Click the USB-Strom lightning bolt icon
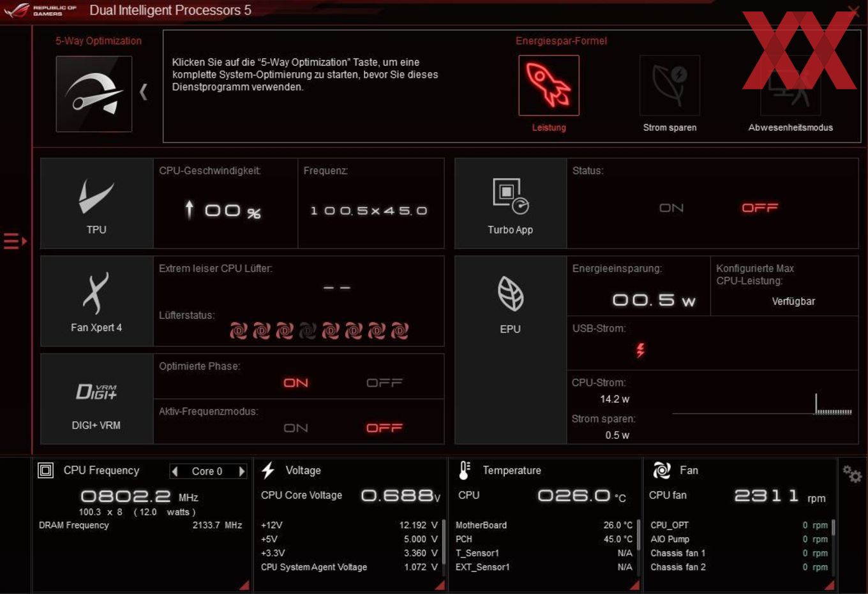 (x=640, y=350)
